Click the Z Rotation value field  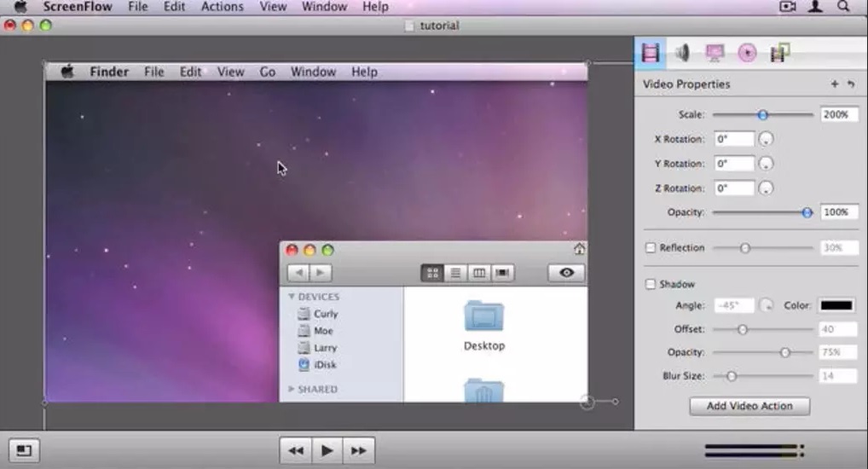[734, 188]
